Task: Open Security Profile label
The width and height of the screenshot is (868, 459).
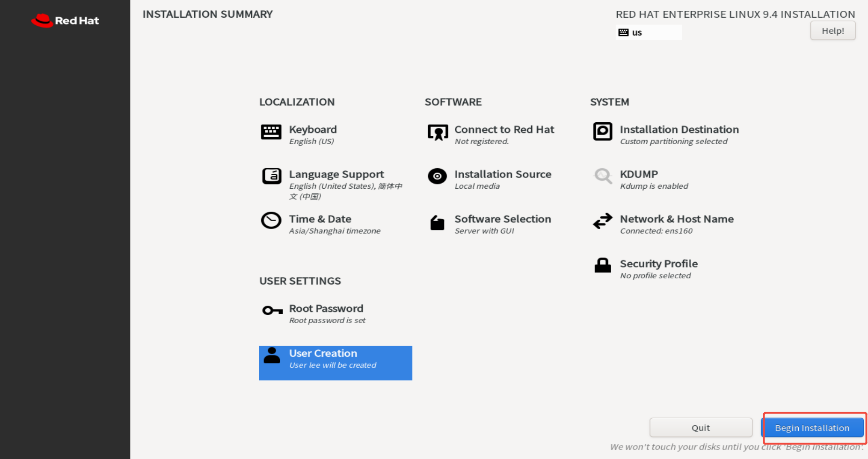Action: coord(659,264)
